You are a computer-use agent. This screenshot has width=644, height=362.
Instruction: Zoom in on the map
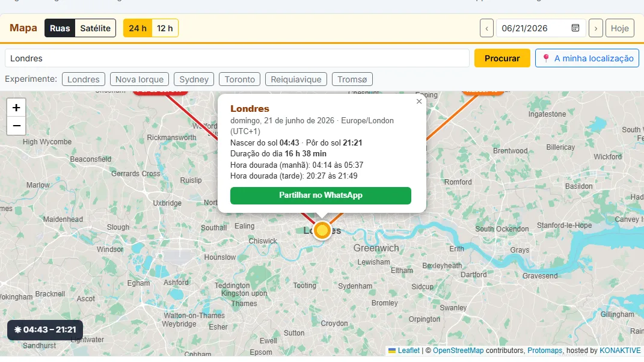point(16,108)
